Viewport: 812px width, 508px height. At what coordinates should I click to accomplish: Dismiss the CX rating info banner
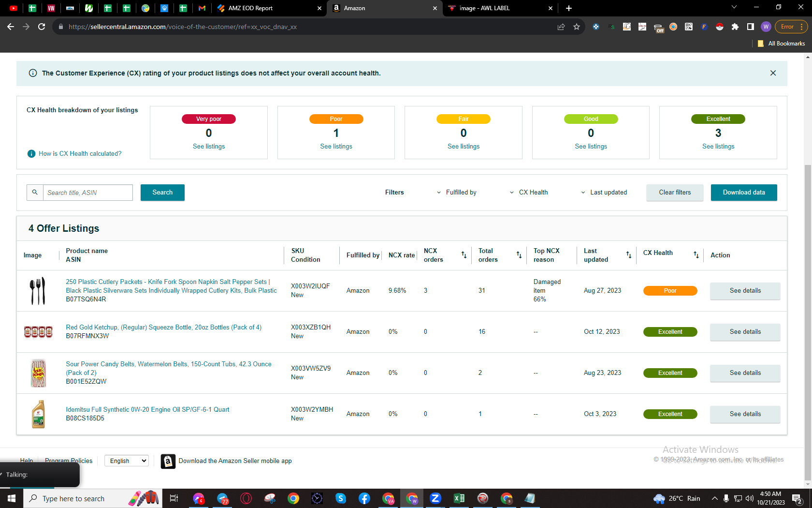pyautogui.click(x=773, y=73)
